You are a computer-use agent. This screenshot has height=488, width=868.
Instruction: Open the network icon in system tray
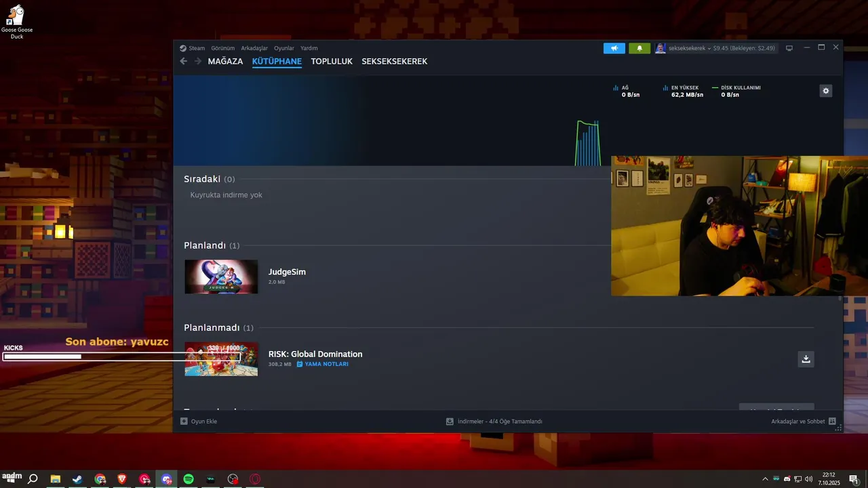tap(797, 479)
